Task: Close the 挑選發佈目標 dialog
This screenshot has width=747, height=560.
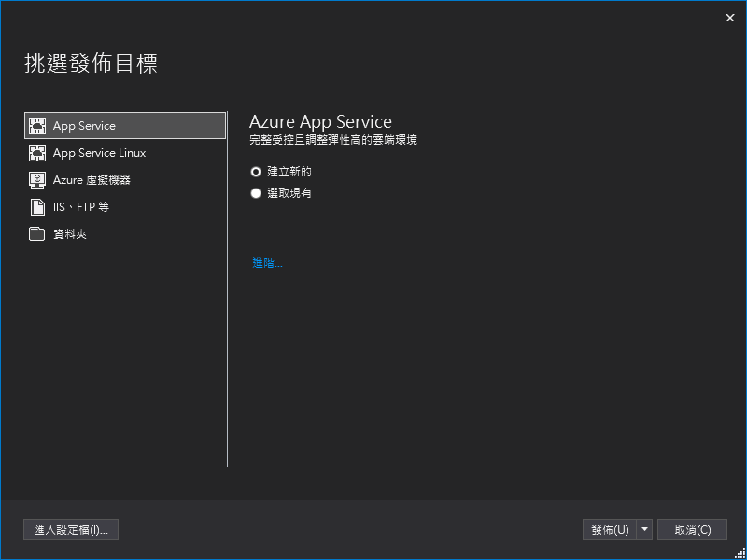Action: click(730, 18)
